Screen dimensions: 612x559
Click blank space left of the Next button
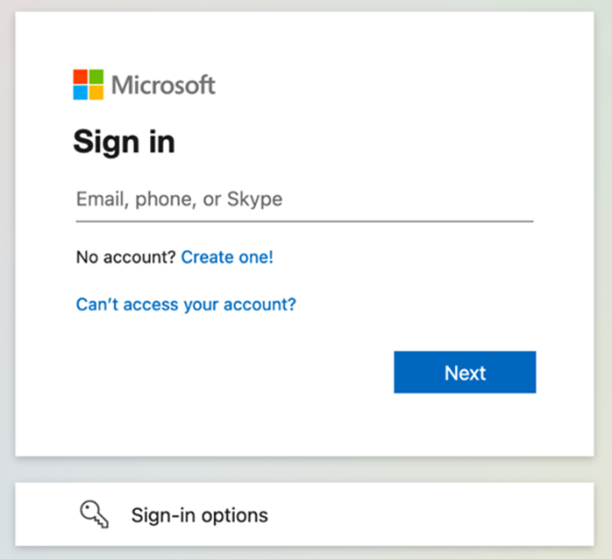click(230, 373)
